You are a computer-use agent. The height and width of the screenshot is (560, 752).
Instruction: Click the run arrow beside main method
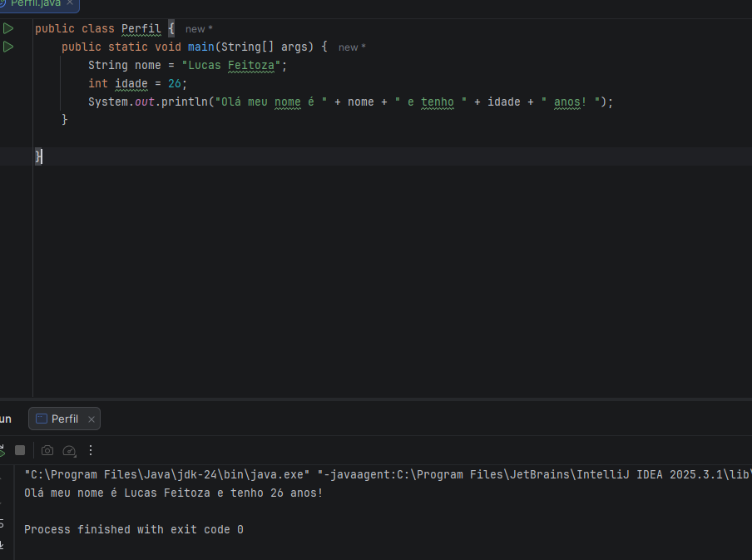coord(8,47)
